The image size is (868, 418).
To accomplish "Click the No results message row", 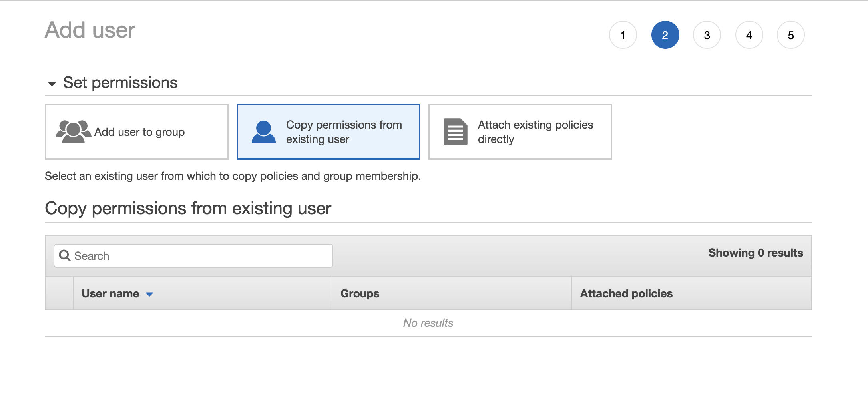I will pos(428,323).
